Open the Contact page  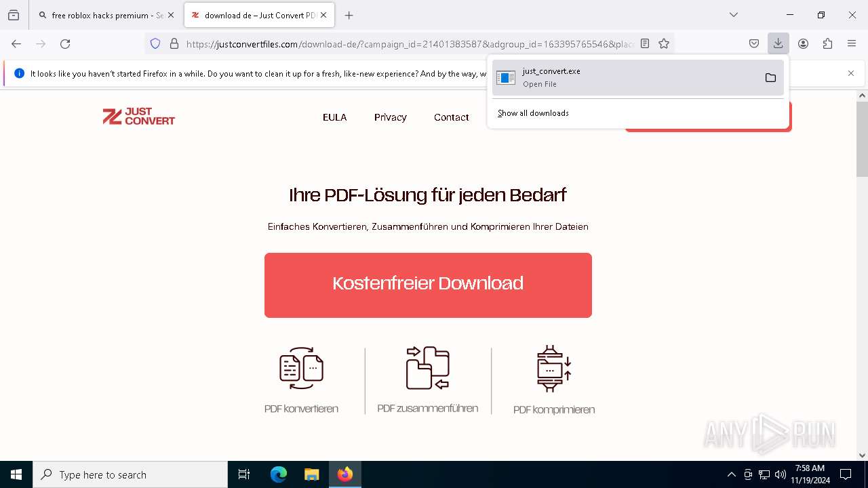point(451,117)
